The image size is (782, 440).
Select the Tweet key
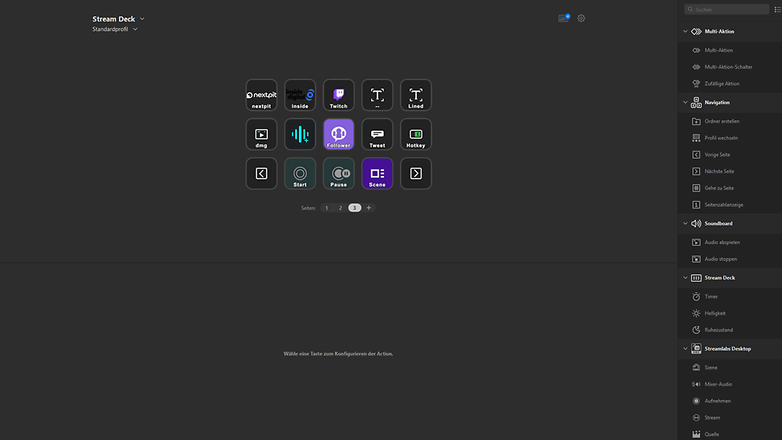[x=377, y=134]
